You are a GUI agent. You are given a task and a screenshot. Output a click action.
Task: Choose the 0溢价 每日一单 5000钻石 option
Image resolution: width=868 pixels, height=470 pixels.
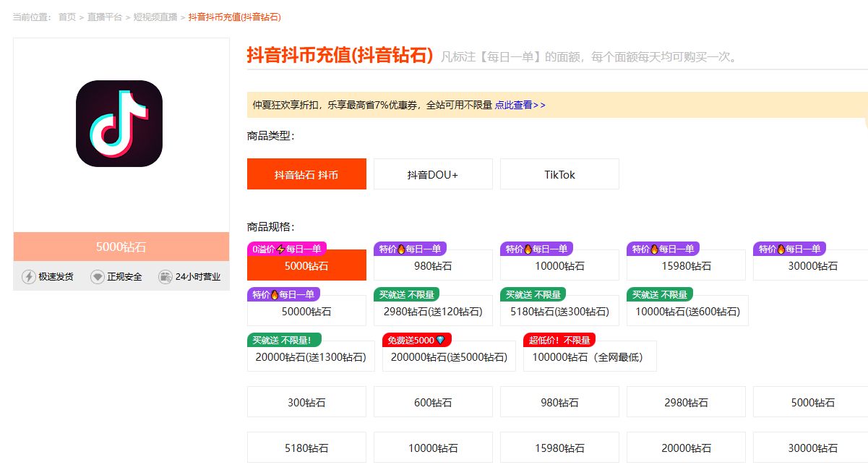click(x=306, y=265)
